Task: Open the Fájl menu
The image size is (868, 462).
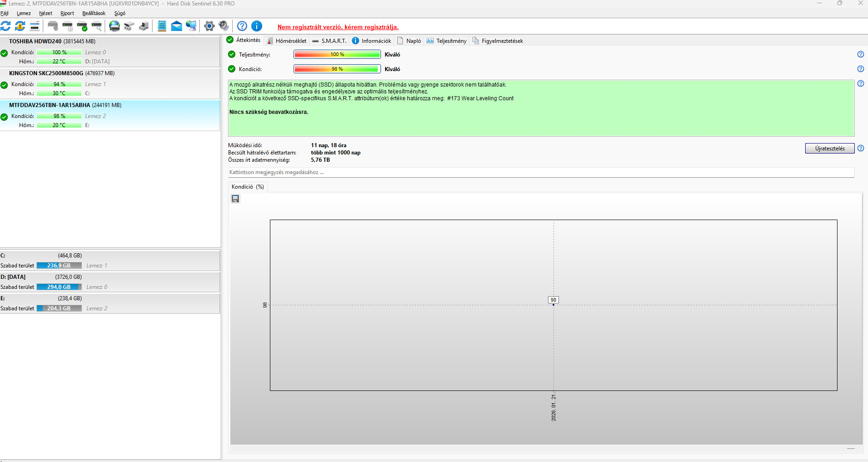Action: (x=5, y=13)
